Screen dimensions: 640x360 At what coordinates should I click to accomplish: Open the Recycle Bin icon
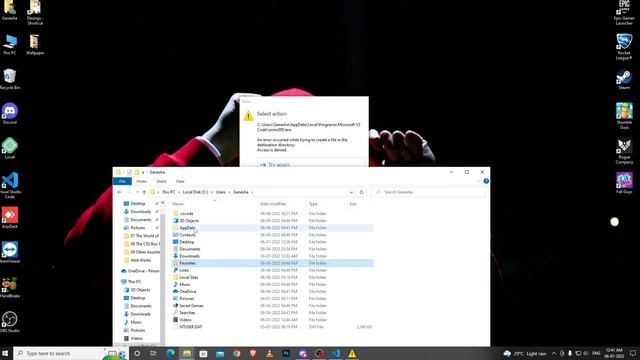click(10, 79)
